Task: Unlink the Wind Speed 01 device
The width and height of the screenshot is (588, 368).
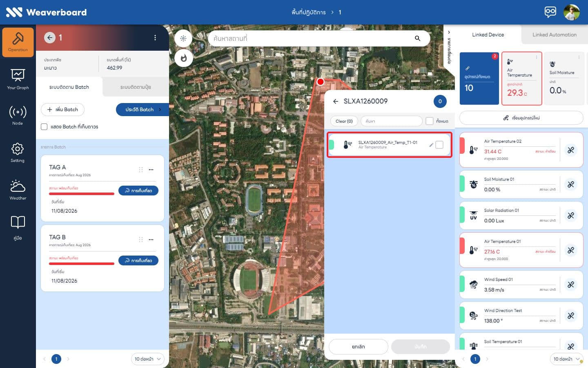Action: 571,284
